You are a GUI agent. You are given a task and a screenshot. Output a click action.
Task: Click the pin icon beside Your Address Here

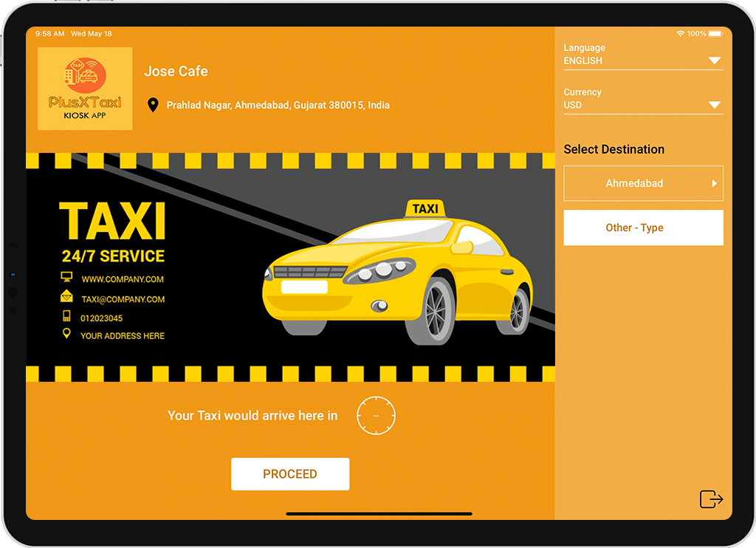pyautogui.click(x=66, y=333)
